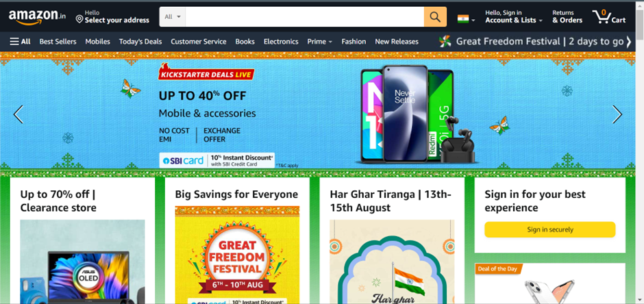Open Returns & Orders link
Image resolution: width=644 pixels, height=304 pixels.
coord(567,17)
